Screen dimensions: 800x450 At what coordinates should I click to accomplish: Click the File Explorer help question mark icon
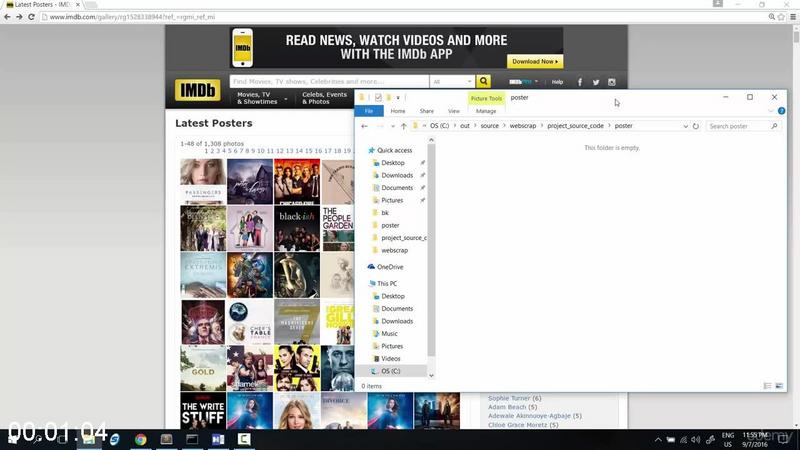(x=781, y=111)
